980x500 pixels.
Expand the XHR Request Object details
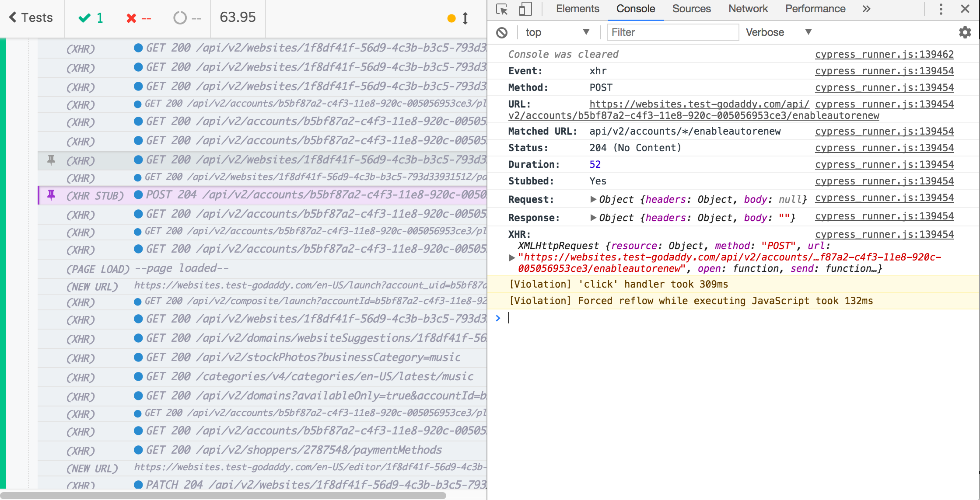tap(593, 200)
